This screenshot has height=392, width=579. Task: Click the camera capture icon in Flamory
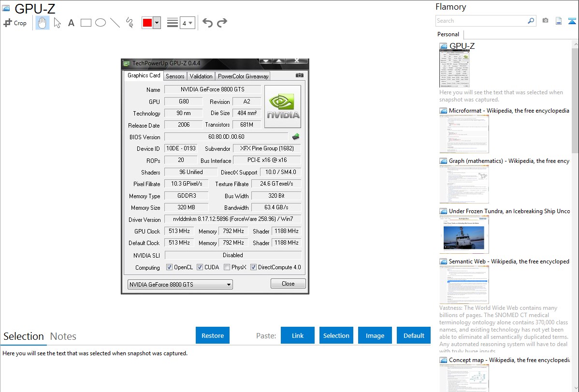coord(545,21)
